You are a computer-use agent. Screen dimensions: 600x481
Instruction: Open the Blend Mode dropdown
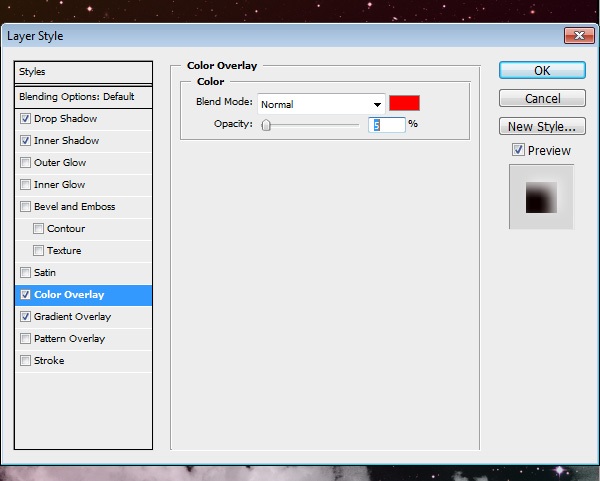pyautogui.click(x=321, y=104)
